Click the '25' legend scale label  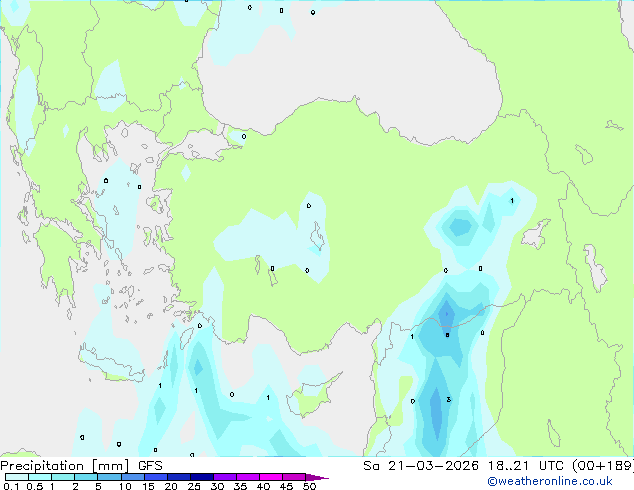point(194,486)
